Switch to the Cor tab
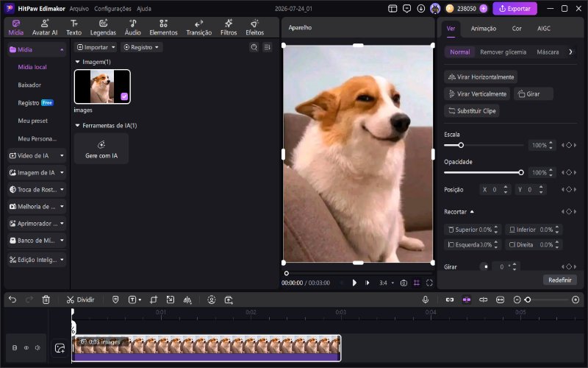 coord(517,29)
